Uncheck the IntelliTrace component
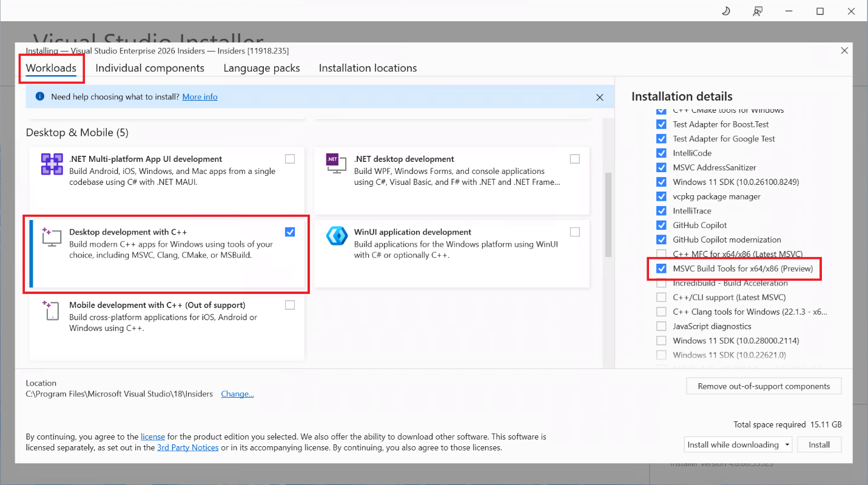This screenshot has height=485, width=868. (661, 211)
